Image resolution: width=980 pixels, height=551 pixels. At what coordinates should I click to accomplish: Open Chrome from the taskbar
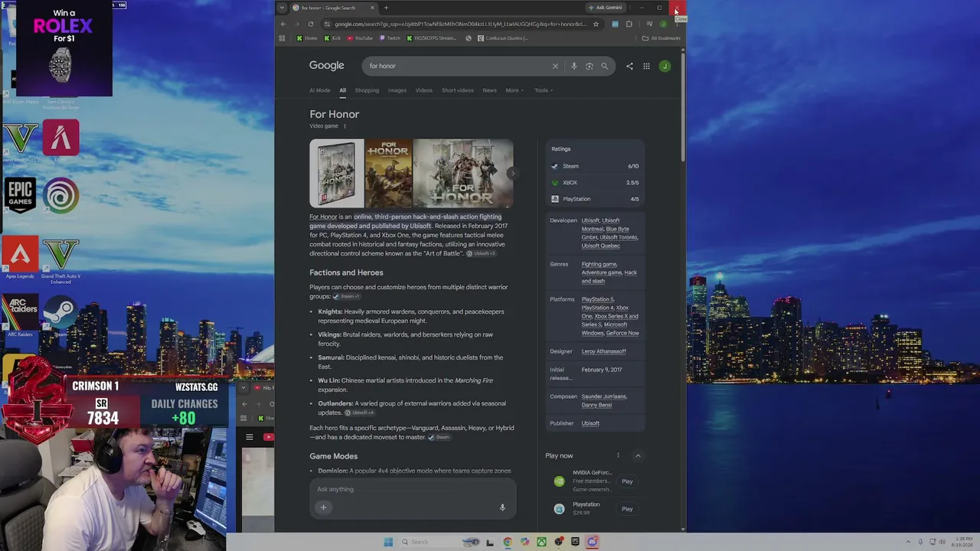tap(508, 542)
